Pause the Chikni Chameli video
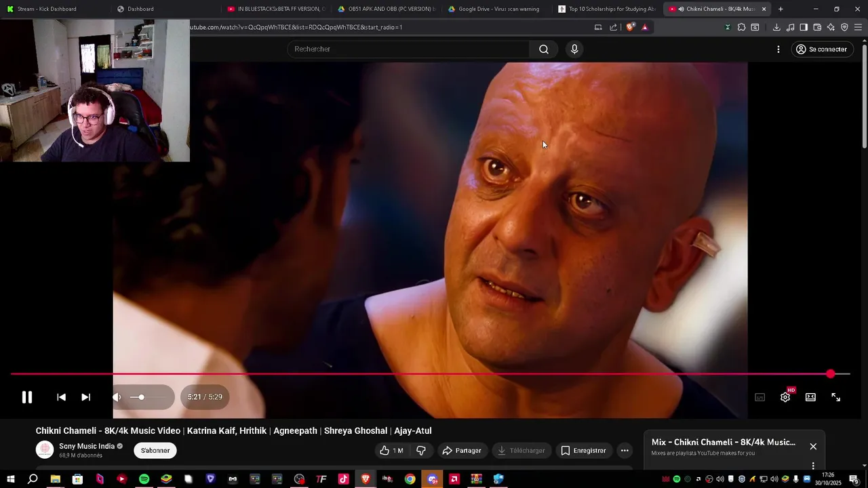Screen dimensions: 868x488 click(26, 397)
